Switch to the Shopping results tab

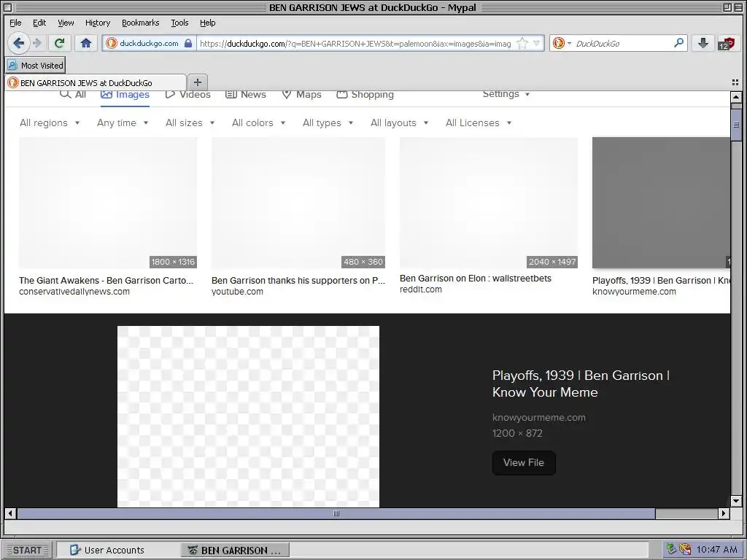click(x=365, y=94)
